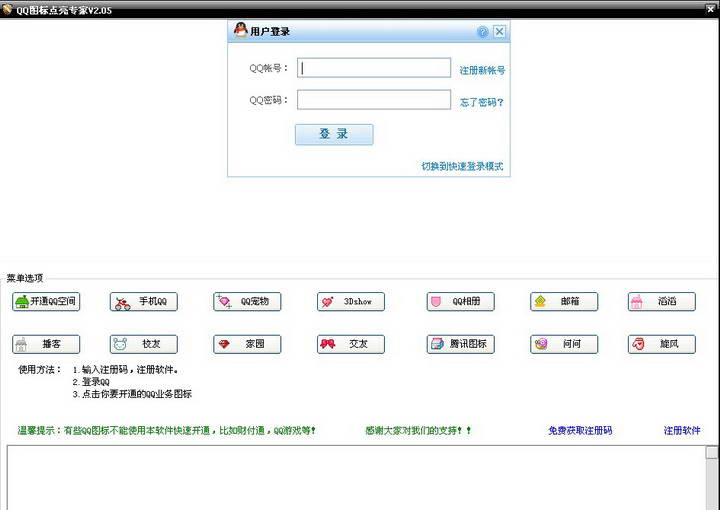Close the 用户登录 dialog
The height and width of the screenshot is (510, 720).
point(499,32)
